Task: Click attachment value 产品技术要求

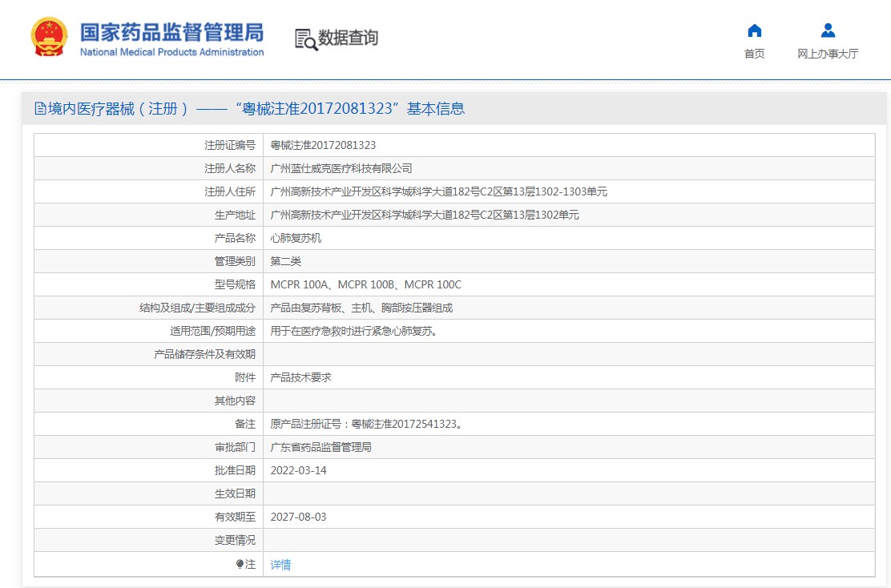Action: pos(300,378)
